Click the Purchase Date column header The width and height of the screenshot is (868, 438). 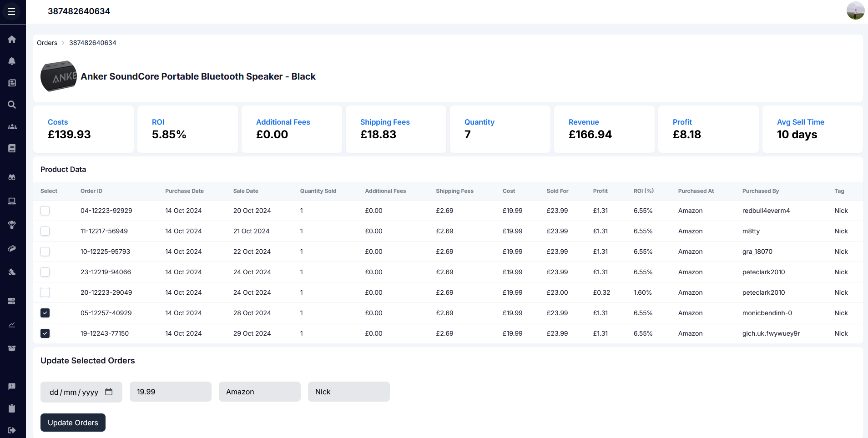click(184, 191)
